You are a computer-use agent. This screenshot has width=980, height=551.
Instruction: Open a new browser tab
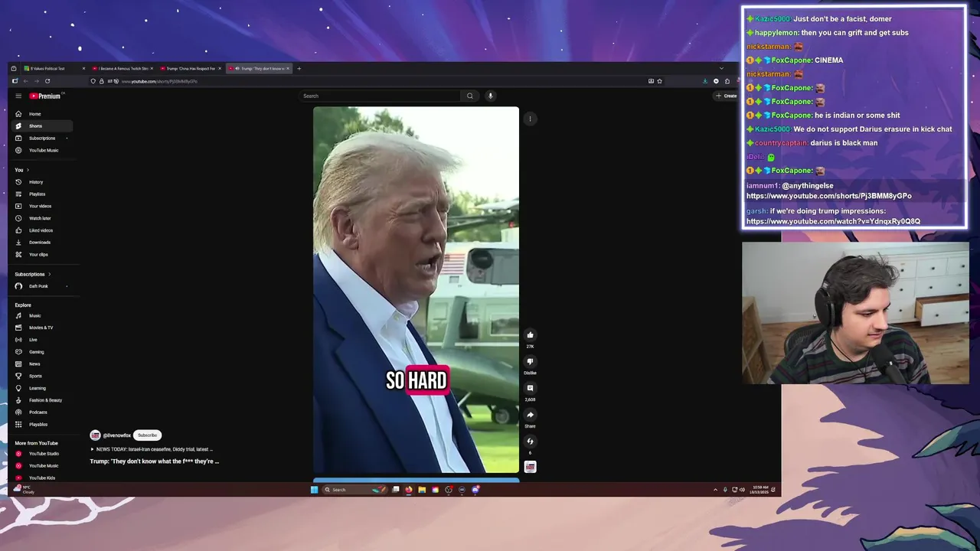coord(299,69)
